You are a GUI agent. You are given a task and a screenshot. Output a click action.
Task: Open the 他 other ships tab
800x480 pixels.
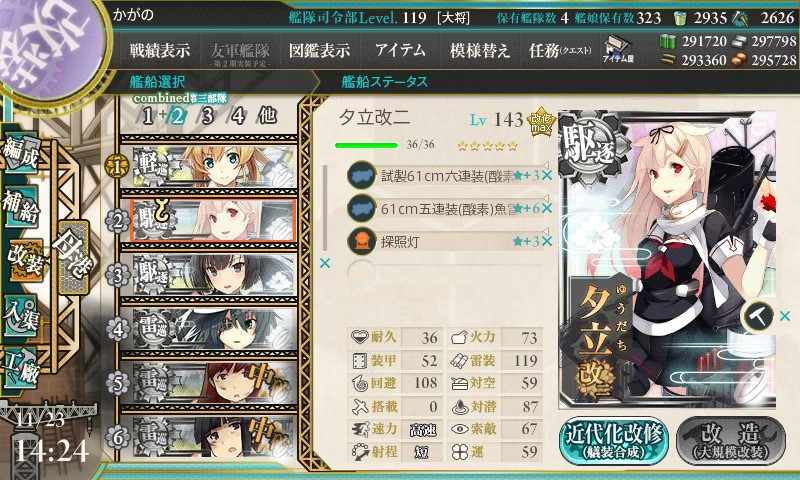267,116
